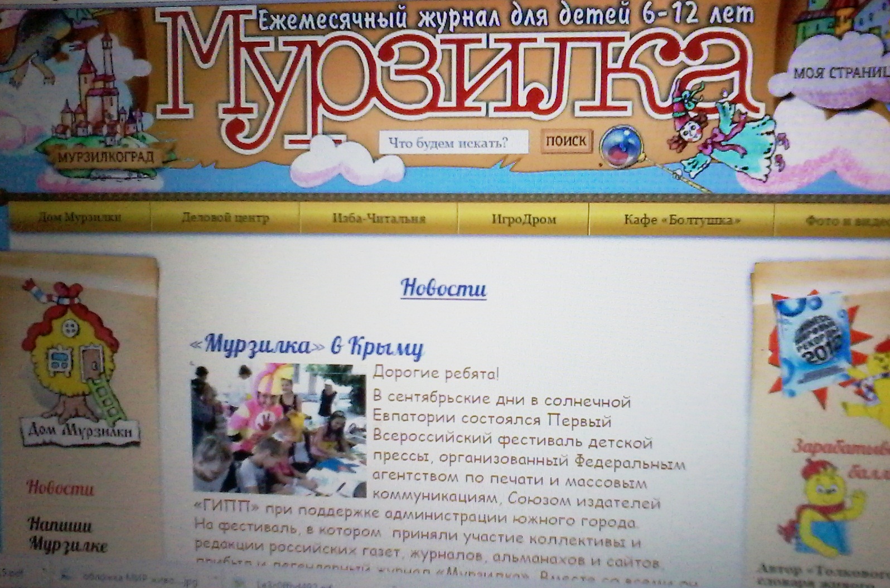Screen dimensions: 890x588
Task: Open the Фото и видео menu tab
Action: coord(832,221)
